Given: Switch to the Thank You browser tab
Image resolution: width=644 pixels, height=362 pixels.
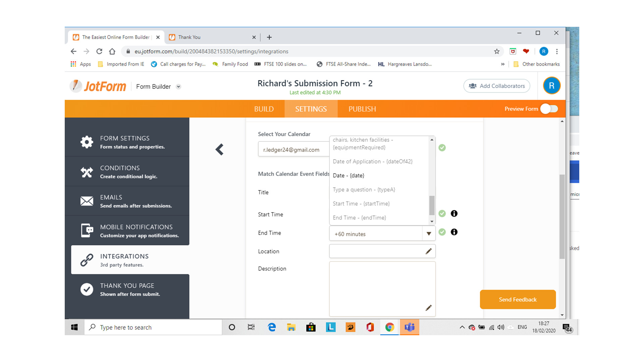Looking at the screenshot, I should pyautogui.click(x=189, y=37).
